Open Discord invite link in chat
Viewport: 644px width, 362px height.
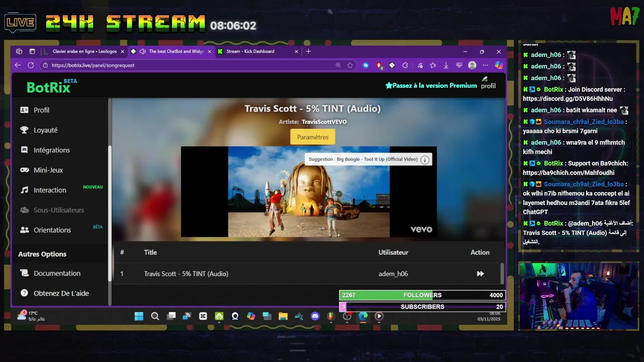pos(568,99)
